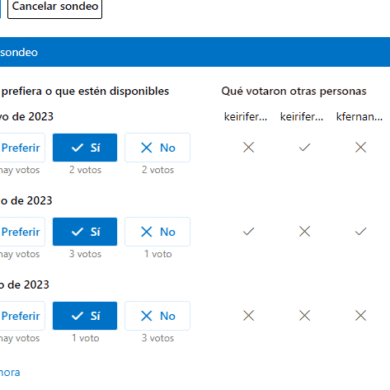
Task: Click checkmark icon of second voter, first row
Action: (305, 147)
